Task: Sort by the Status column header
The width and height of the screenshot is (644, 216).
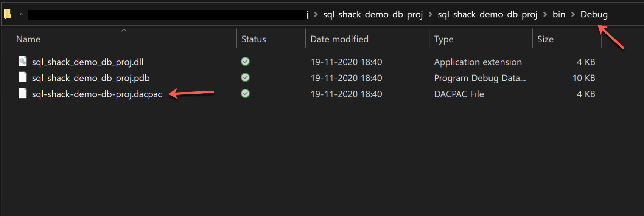Action: tap(254, 39)
